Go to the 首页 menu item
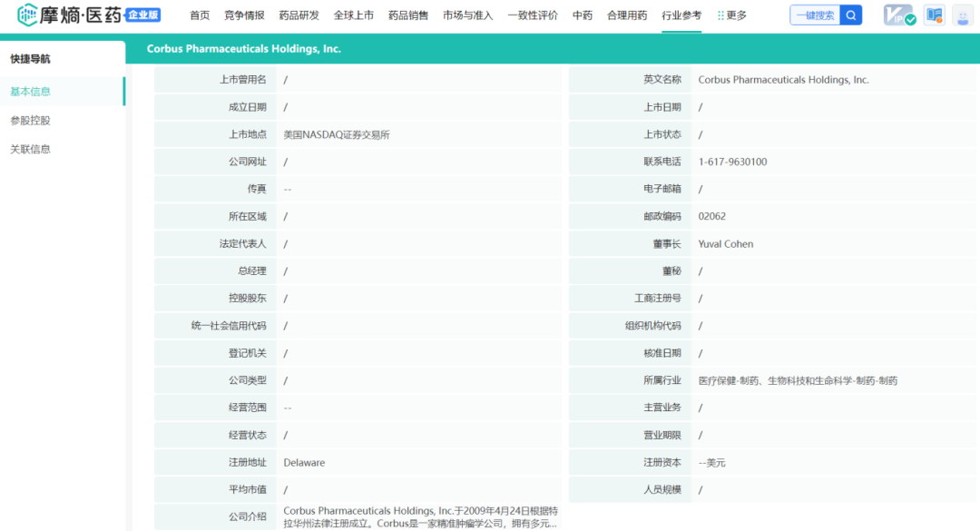 200,15
